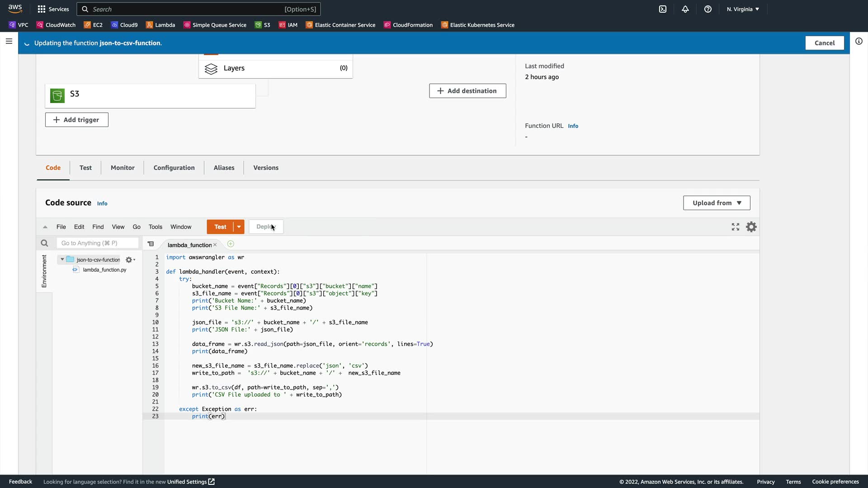868x488 pixels.
Task: Click the editor search magnifier icon
Action: click(44, 243)
